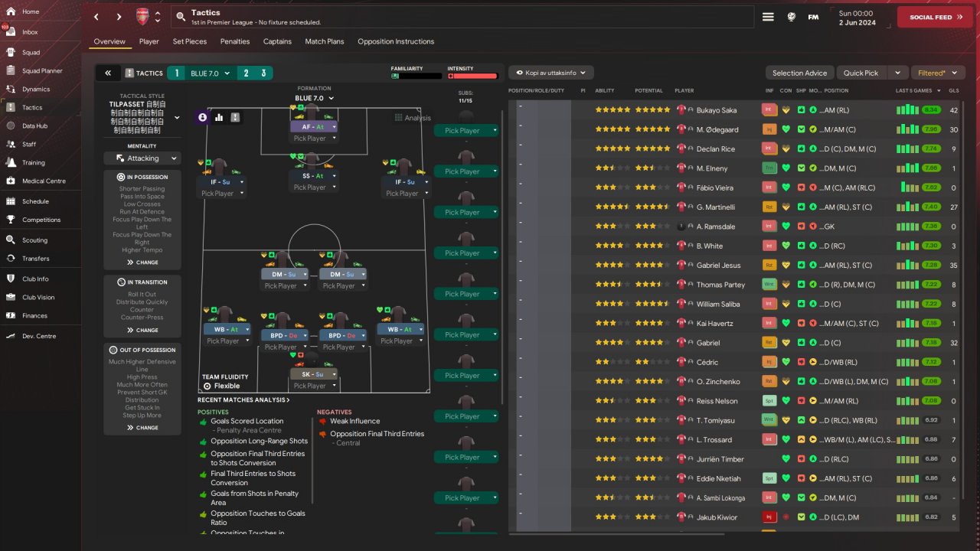980x551 pixels.
Task: Open the Mentality Attacking dropdown
Action: pos(142,158)
